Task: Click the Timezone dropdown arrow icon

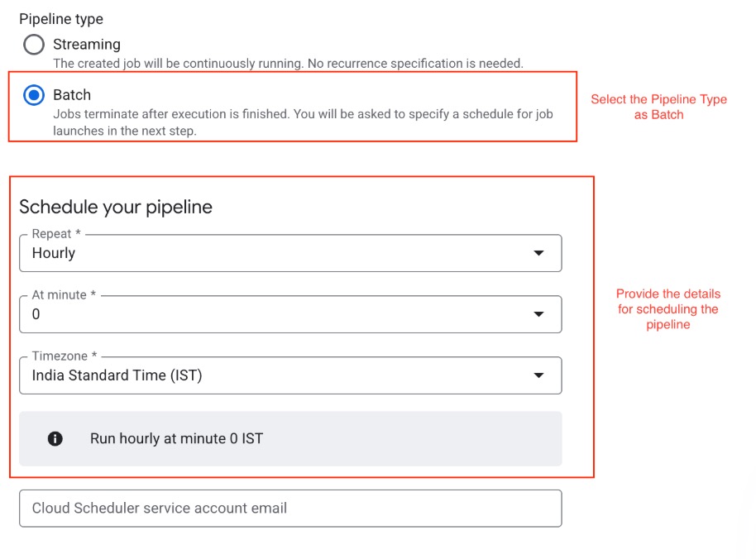Action: pos(538,375)
